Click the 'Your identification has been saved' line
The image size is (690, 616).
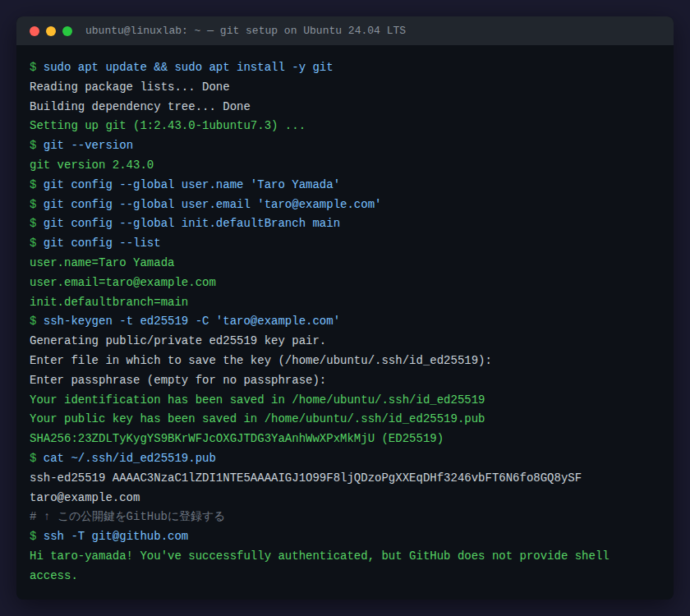point(257,399)
